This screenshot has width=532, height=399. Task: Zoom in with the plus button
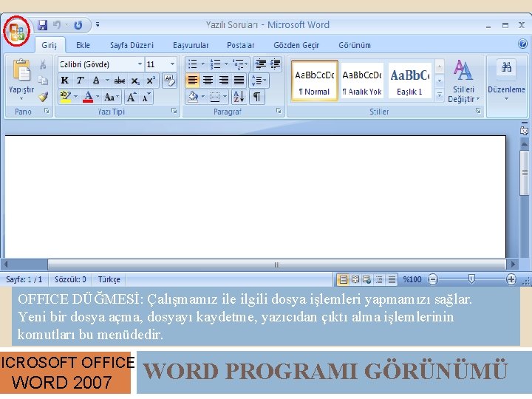(x=511, y=279)
